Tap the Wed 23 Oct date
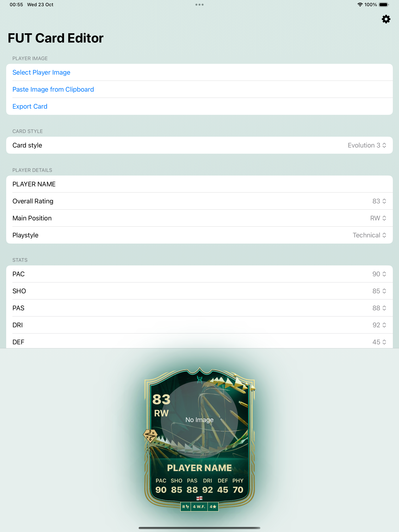399x532 pixels. pyautogui.click(x=40, y=5)
